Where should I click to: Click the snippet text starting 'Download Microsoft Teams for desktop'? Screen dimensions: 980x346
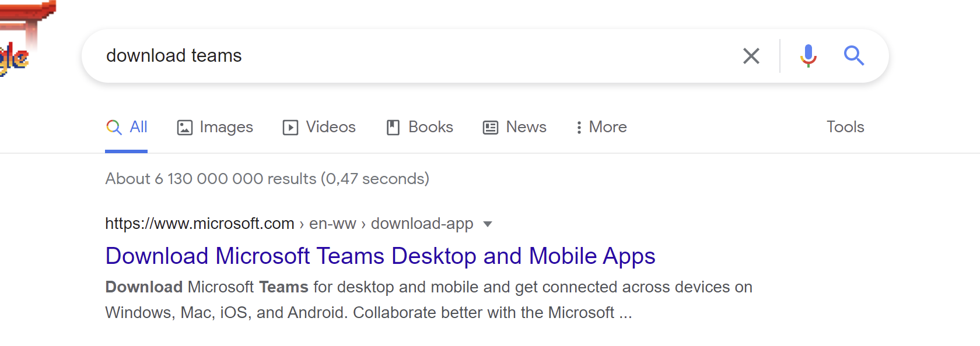point(429,300)
